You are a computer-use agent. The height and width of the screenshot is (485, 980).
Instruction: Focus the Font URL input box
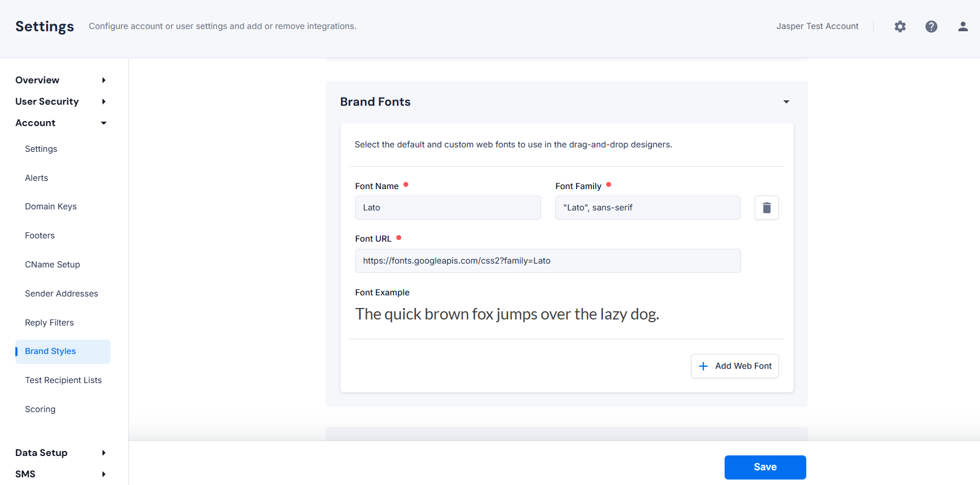(548, 261)
